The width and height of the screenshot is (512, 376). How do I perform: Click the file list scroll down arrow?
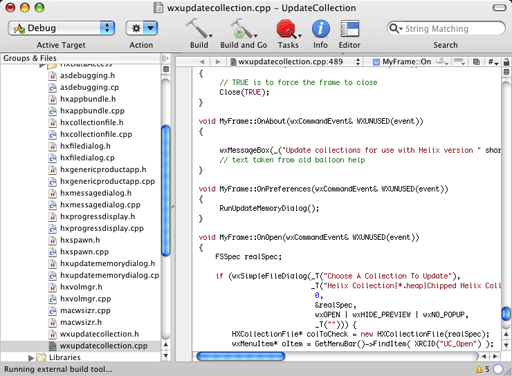pos(166,356)
